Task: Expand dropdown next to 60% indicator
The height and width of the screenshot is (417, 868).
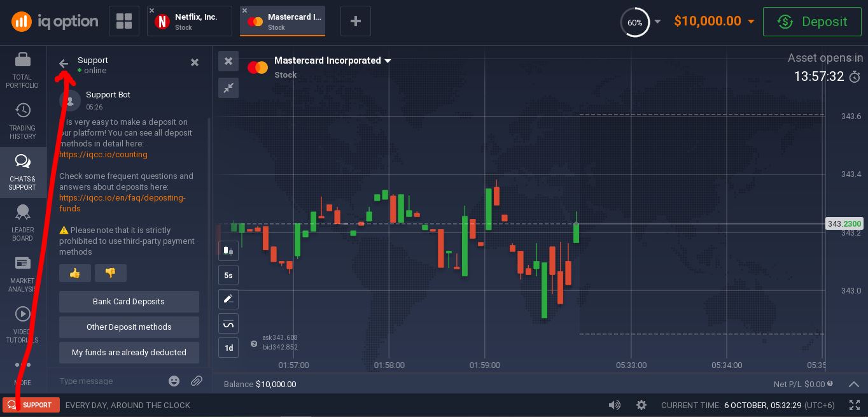Action: click(x=658, y=22)
